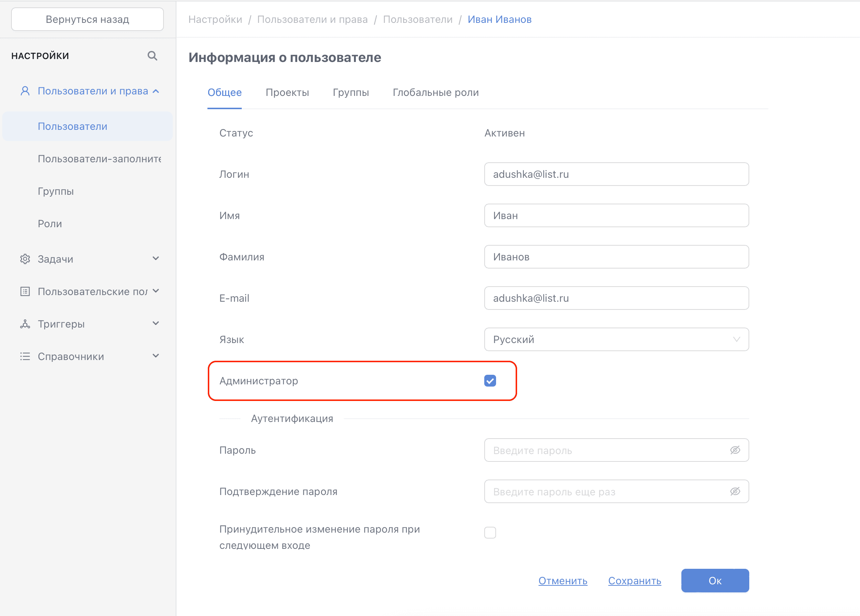Go to Настройки in the breadcrumb

pyautogui.click(x=215, y=19)
